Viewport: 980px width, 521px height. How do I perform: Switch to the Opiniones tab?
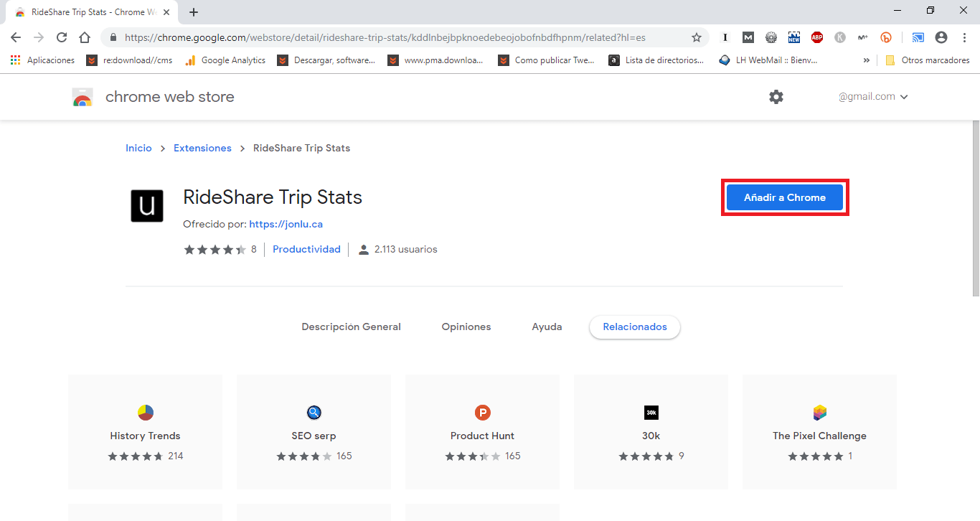466,327
